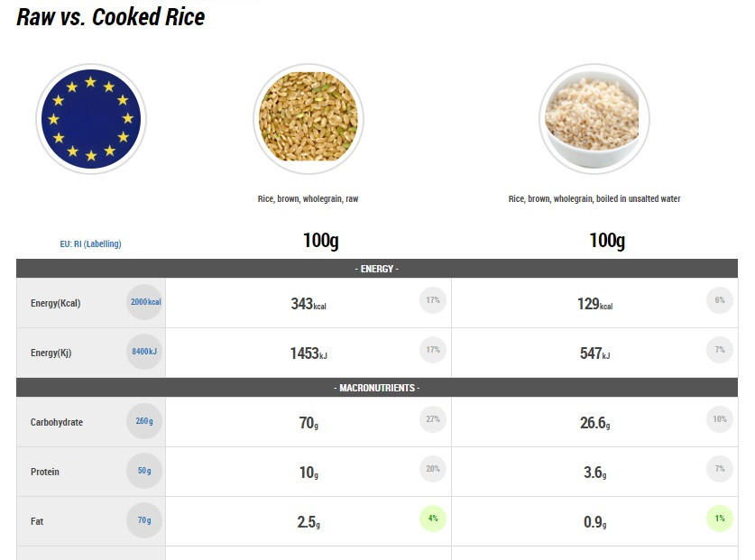Select the boiled brown rice bowl image
This screenshot has height=560, width=755.
(594, 119)
